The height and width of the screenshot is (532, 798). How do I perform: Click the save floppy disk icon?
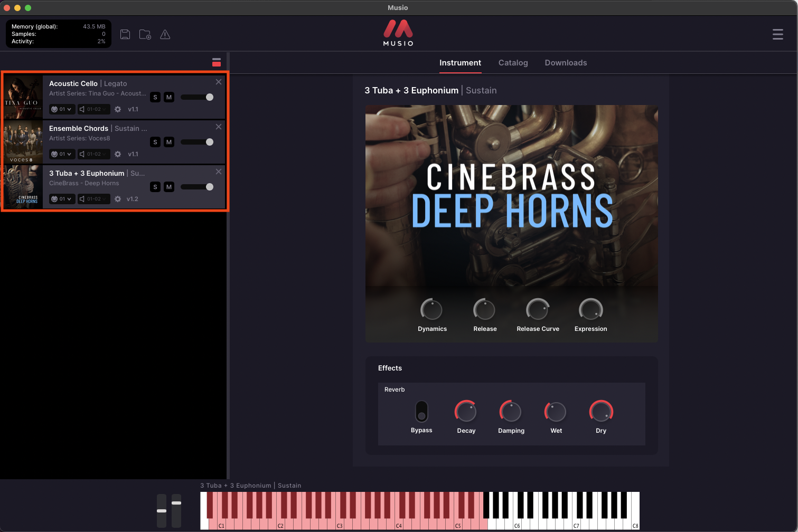(x=125, y=34)
